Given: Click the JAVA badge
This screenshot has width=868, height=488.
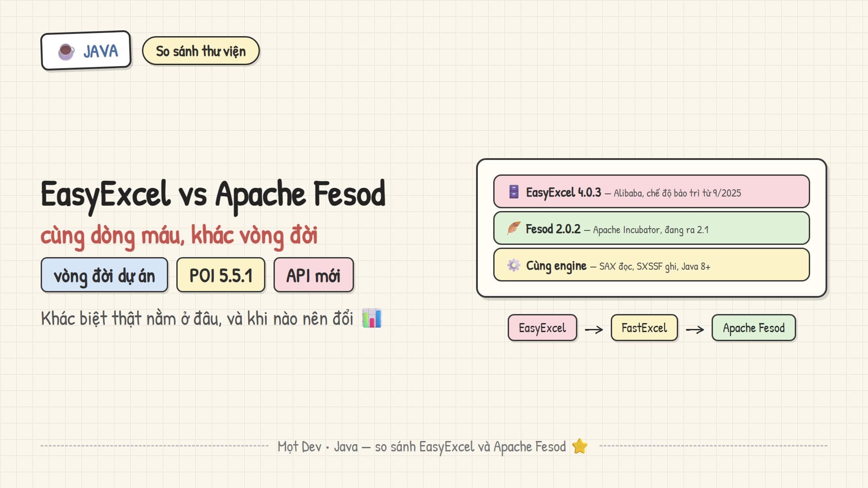Looking at the screenshot, I should [x=86, y=51].
